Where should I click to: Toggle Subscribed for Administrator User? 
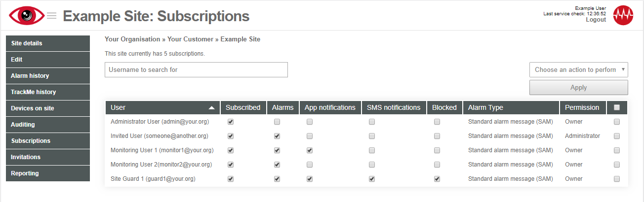[231, 122]
